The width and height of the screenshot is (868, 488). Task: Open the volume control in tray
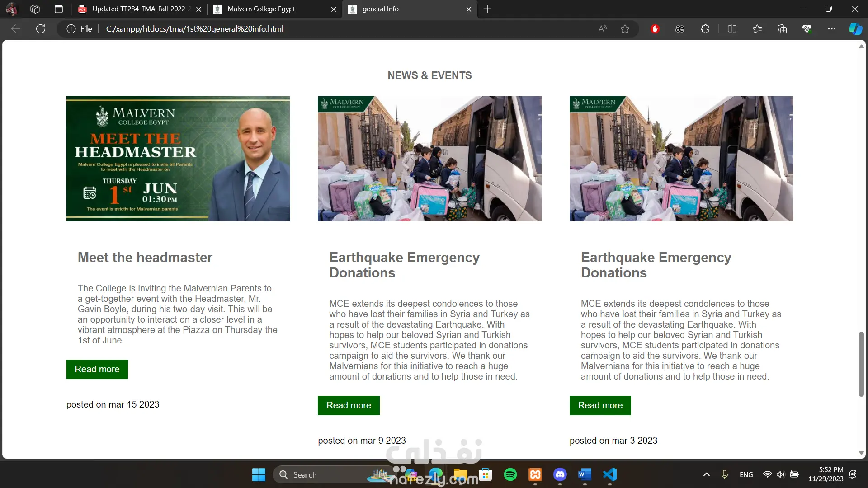(x=780, y=474)
